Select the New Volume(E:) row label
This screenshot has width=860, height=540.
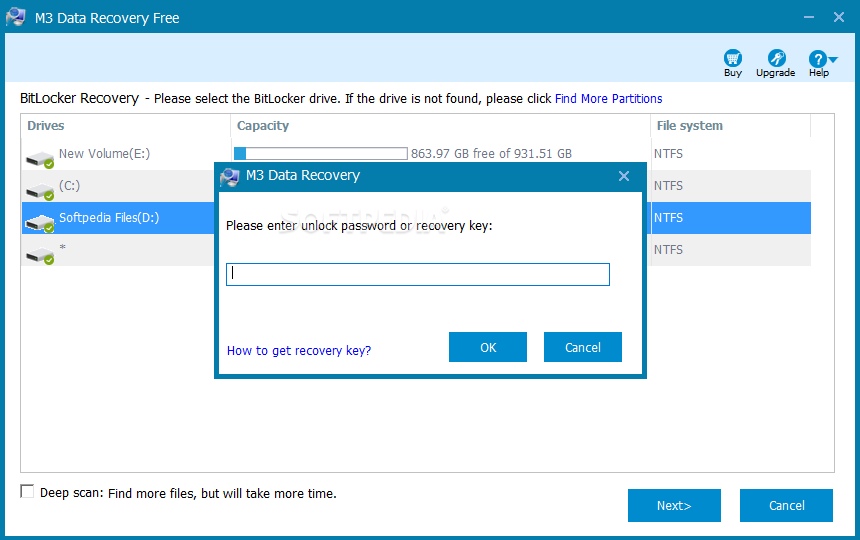coord(104,154)
